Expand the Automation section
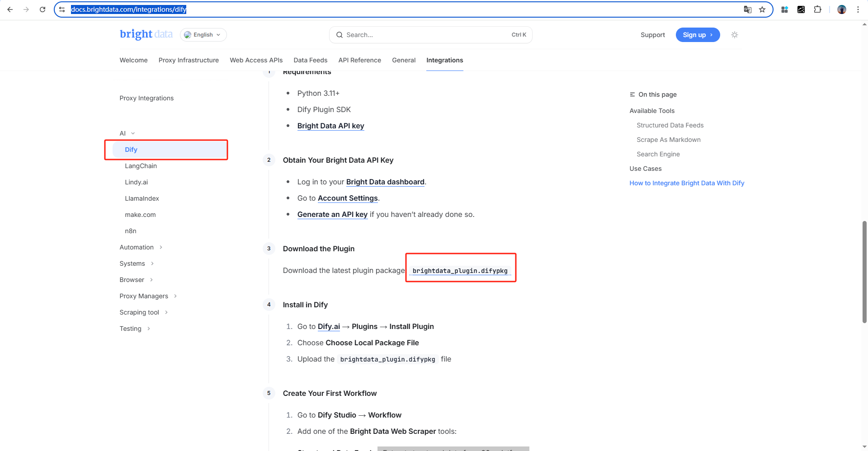 point(141,247)
